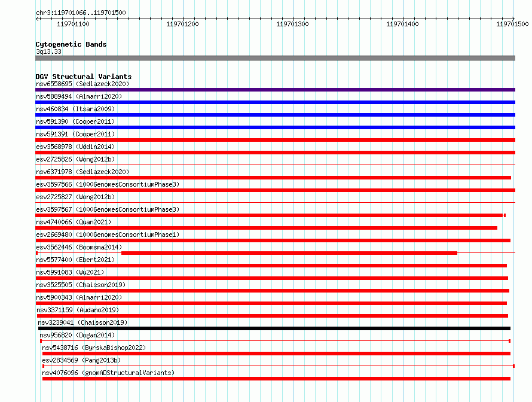
Task: Open esv2834569 (Pang2013b) variant label
Action: [81, 360]
